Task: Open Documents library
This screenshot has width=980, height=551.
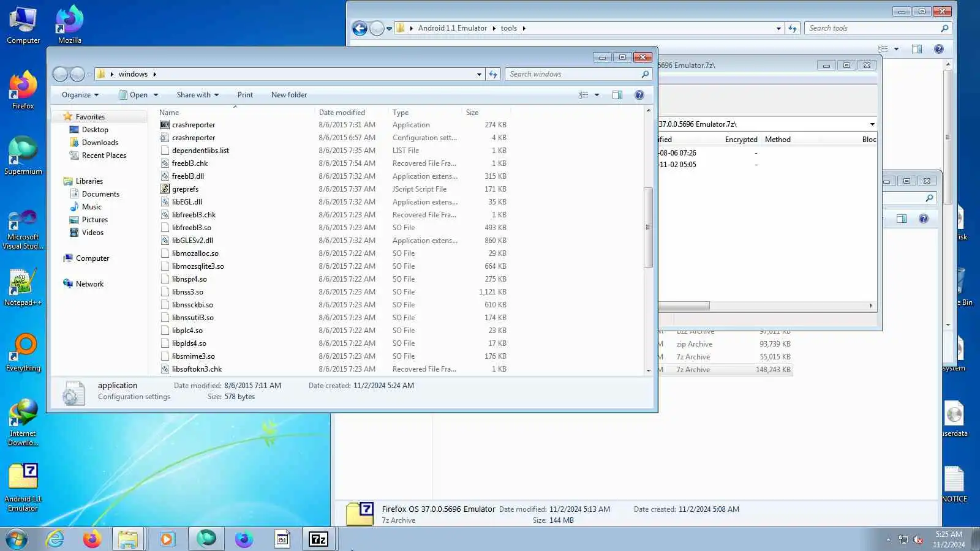Action: (100, 194)
